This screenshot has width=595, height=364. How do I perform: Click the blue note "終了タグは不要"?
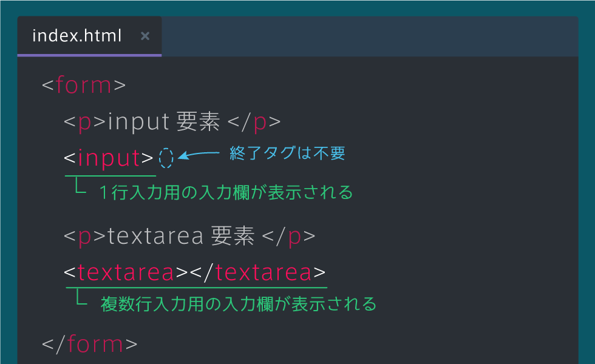pyautogui.click(x=287, y=153)
